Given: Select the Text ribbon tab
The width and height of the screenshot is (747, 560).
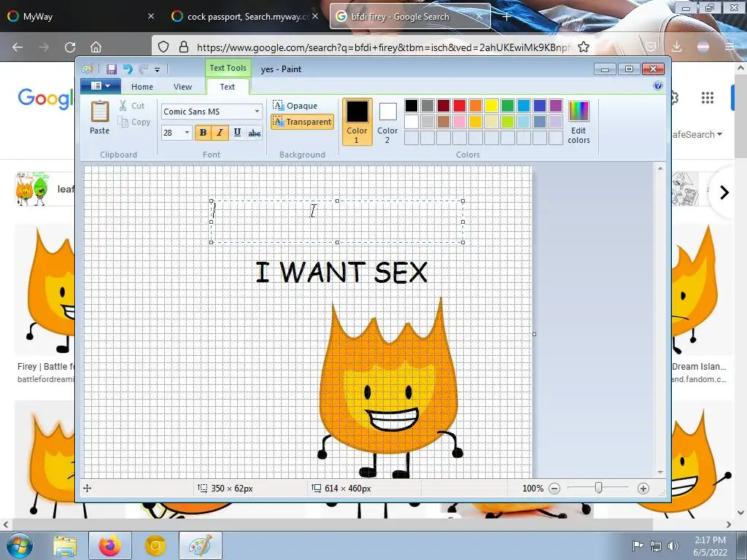Looking at the screenshot, I should pyautogui.click(x=228, y=87).
